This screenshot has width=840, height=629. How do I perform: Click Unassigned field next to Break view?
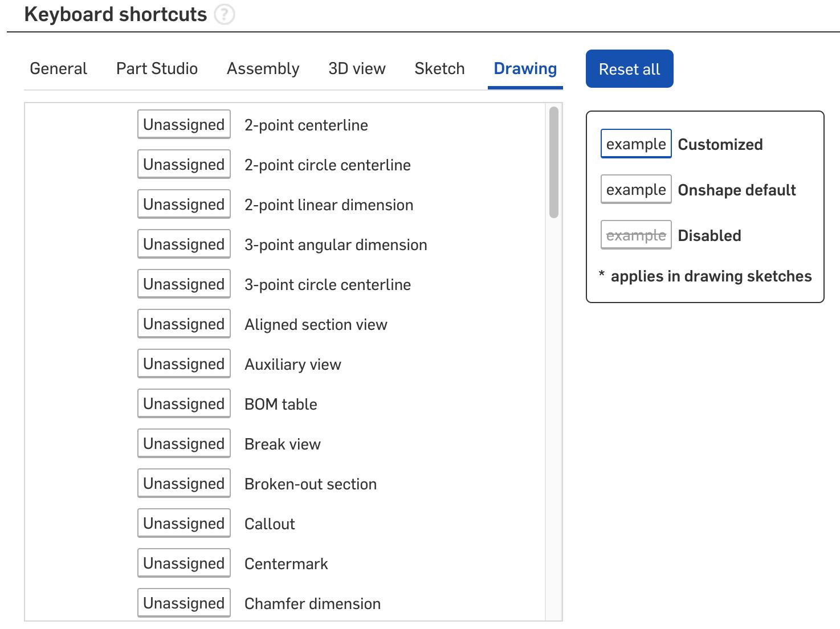(184, 444)
